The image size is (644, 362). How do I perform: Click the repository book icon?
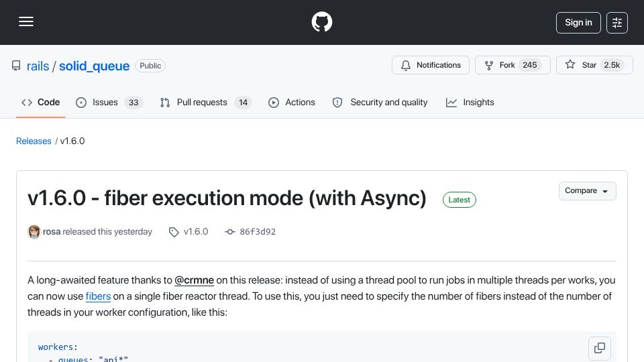pos(16,66)
